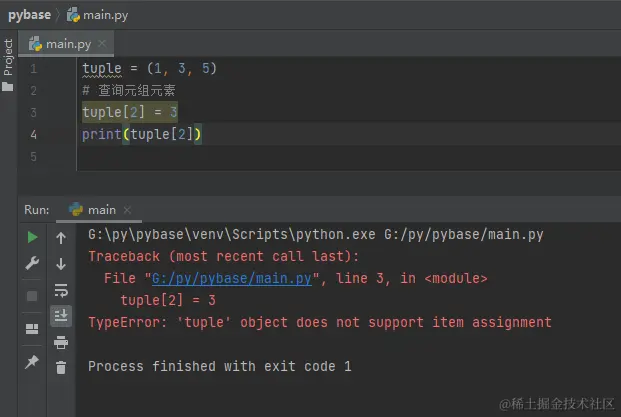621x417 pixels.
Task: Open run configuration wrench settings
Action: tap(32, 264)
